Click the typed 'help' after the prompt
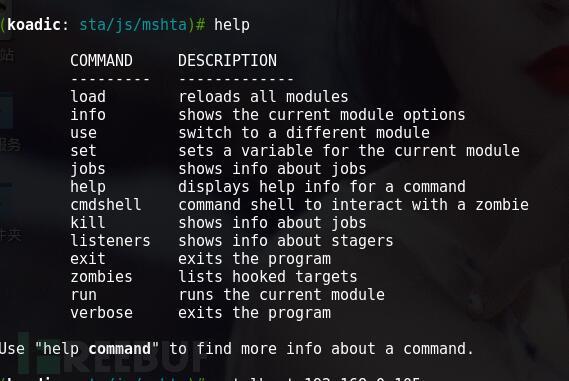Image resolution: width=569 pixels, height=381 pixels. (x=232, y=25)
